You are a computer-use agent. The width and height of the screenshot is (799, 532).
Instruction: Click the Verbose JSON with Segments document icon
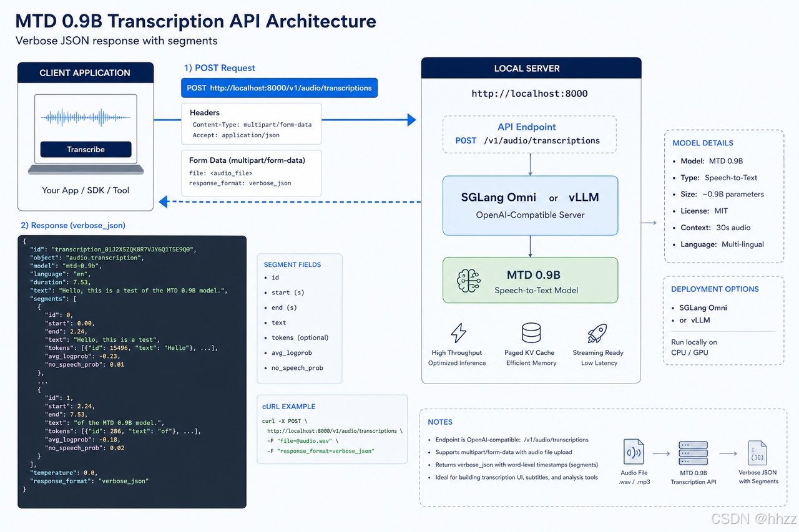tap(758, 452)
